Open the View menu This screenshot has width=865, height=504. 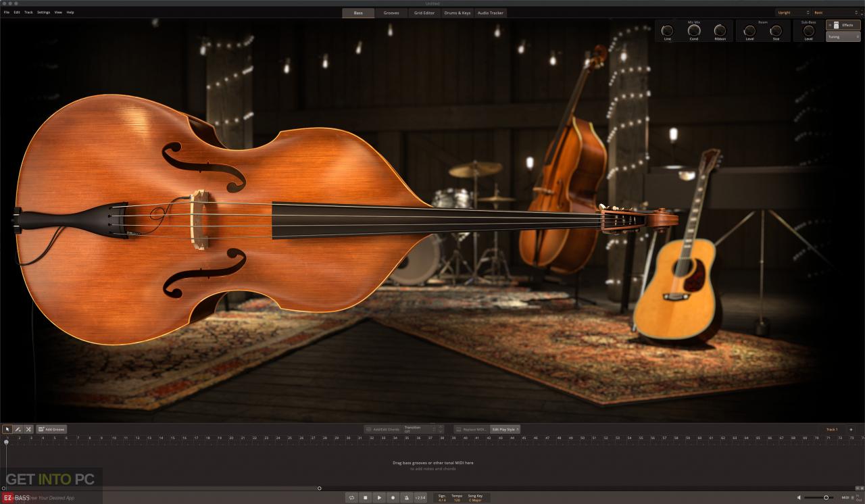pyautogui.click(x=58, y=12)
